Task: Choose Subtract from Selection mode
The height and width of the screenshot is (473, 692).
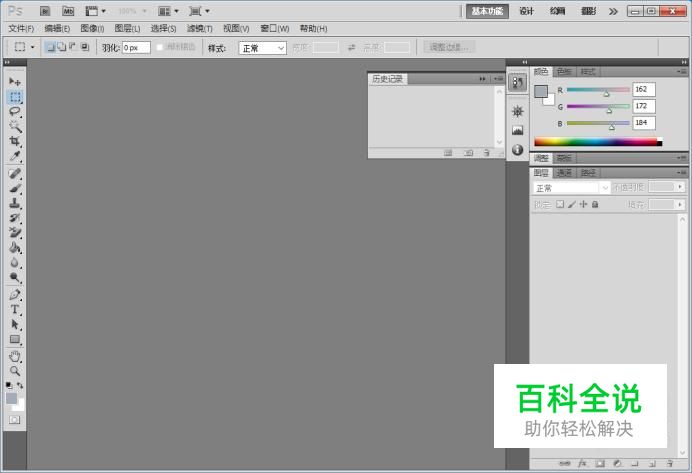Action: (73, 47)
